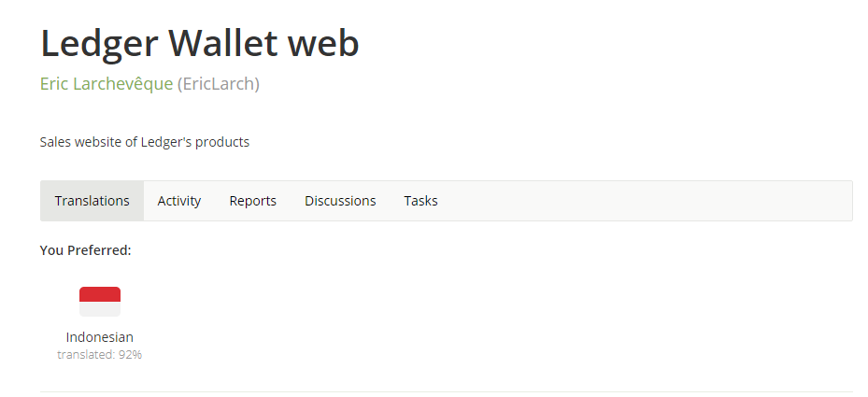
Task: Open the Reports tab
Action: click(252, 201)
